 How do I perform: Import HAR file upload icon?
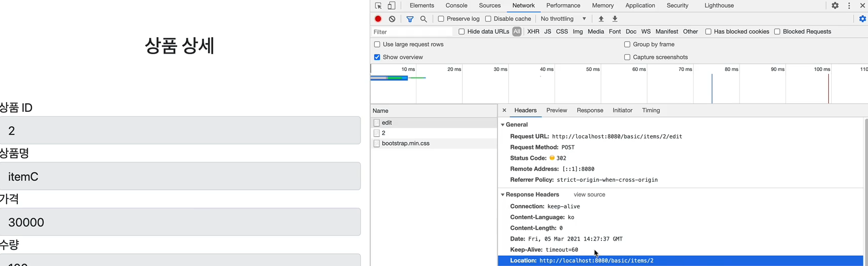click(x=601, y=19)
